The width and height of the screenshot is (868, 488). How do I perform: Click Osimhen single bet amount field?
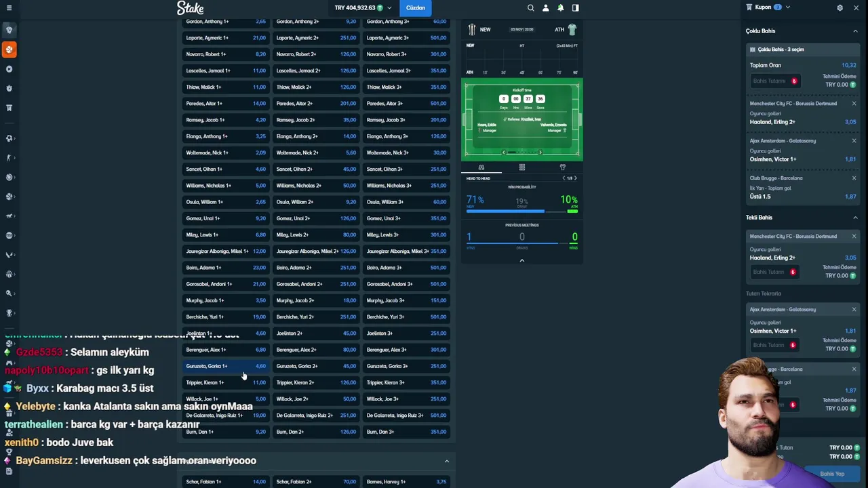pos(775,346)
